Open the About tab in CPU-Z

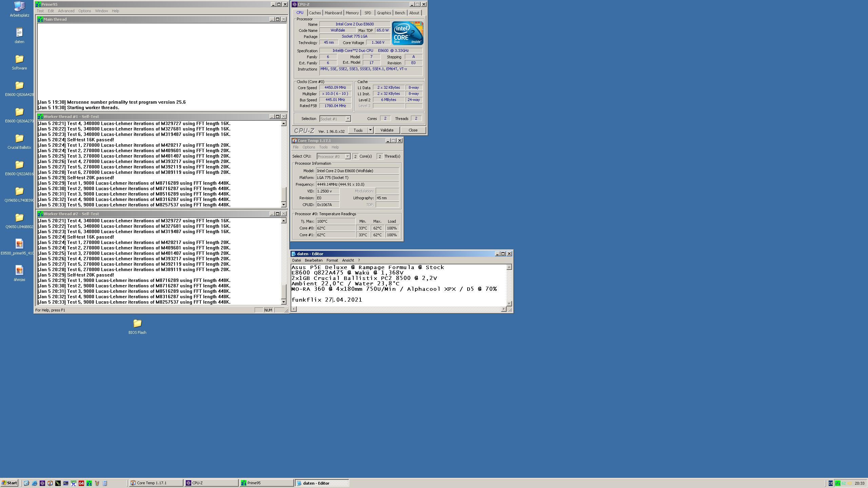pyautogui.click(x=414, y=13)
